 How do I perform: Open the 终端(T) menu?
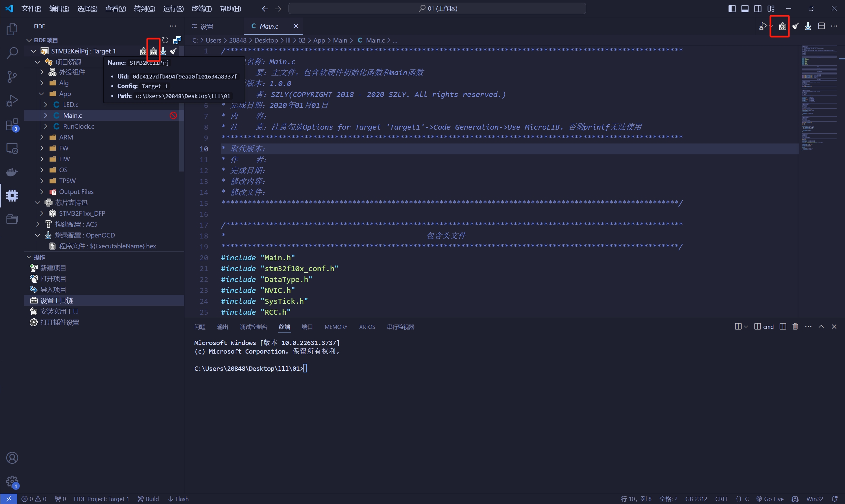pos(202,9)
